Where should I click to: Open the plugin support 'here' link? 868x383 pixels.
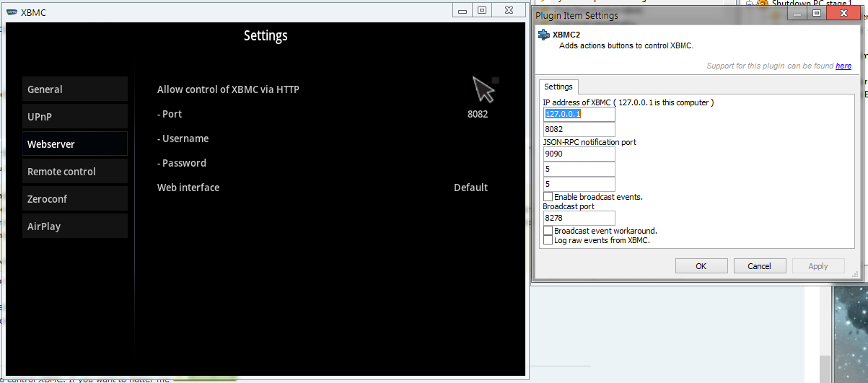coord(843,66)
